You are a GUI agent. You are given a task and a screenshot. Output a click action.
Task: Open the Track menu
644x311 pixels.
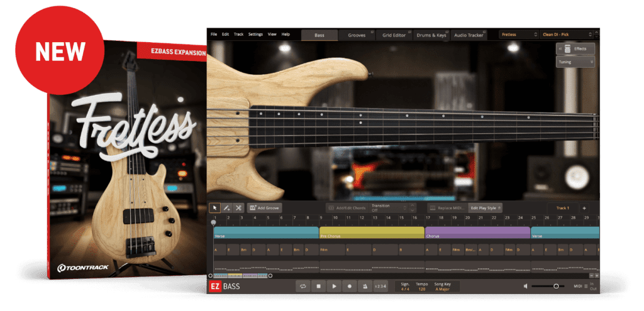pos(238,35)
